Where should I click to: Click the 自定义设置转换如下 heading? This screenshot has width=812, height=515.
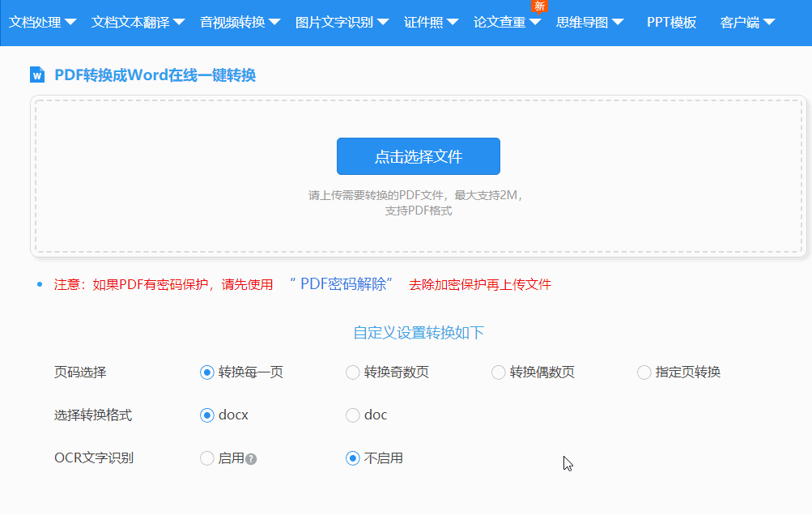click(419, 333)
